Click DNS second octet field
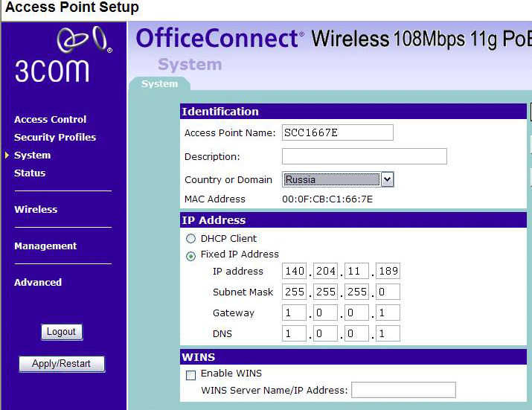This screenshot has width=532, height=410. coord(325,333)
